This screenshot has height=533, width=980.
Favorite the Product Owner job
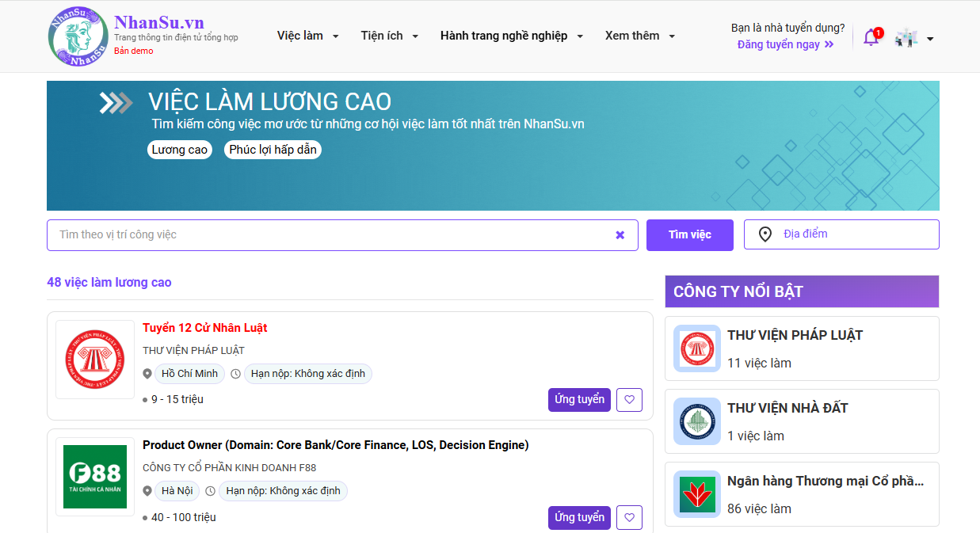tap(629, 518)
